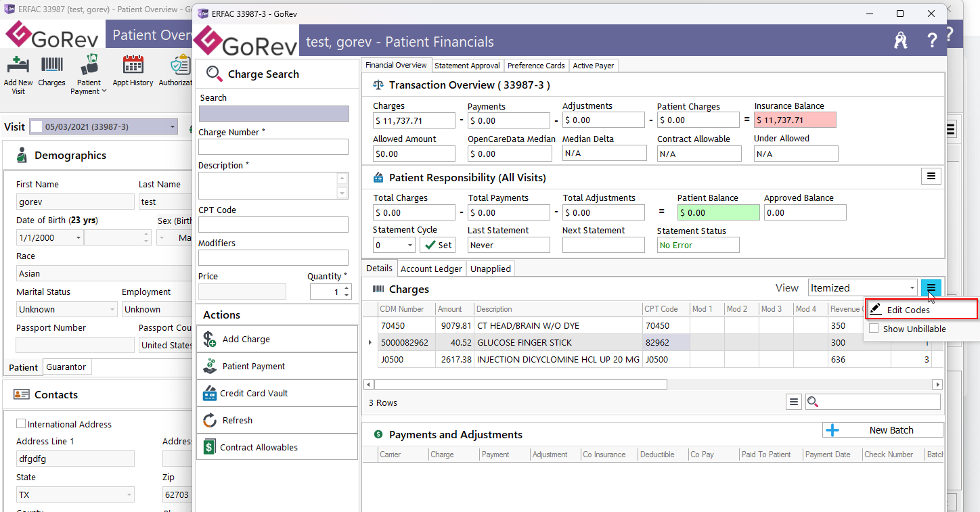This screenshot has width=980, height=512.
Task: Expand View Itemized dropdown
Action: tap(912, 288)
